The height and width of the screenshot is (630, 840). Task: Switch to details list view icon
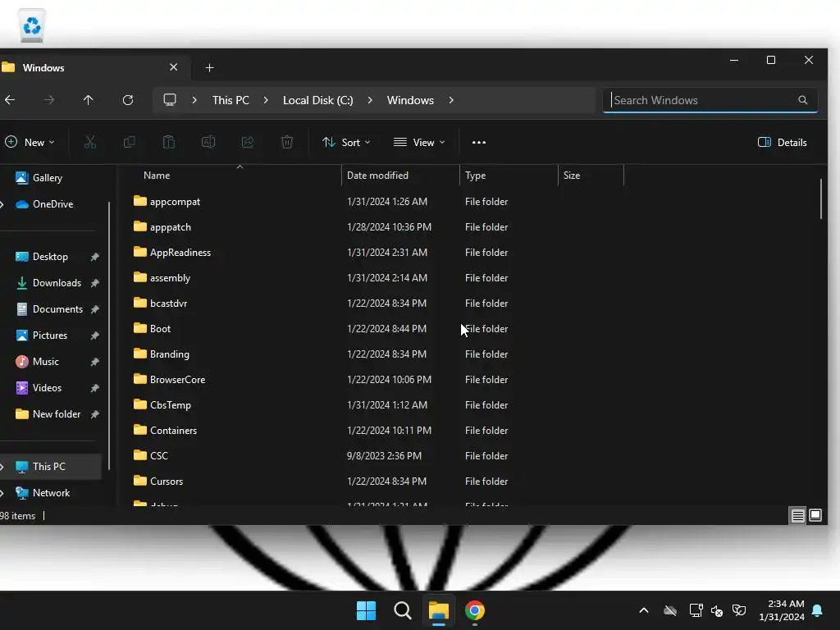pyautogui.click(x=797, y=515)
